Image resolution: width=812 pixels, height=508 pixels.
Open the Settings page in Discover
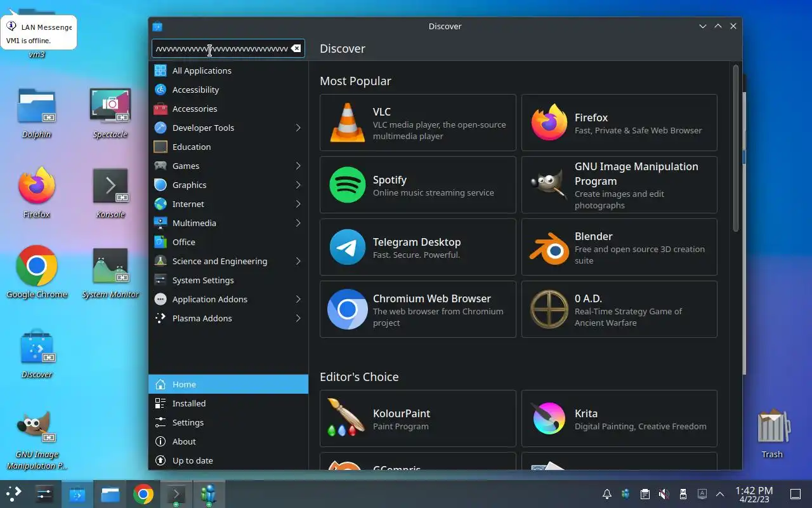click(x=228, y=422)
